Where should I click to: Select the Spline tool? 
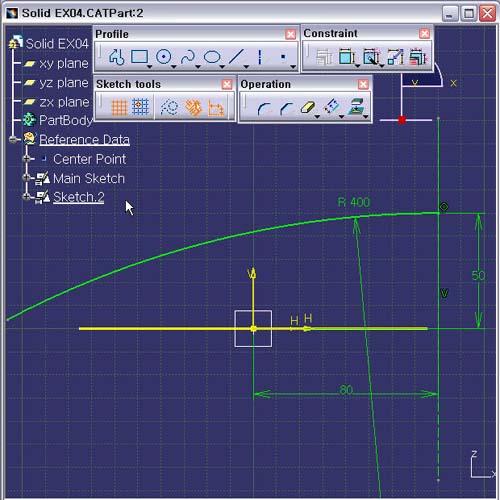(188, 57)
